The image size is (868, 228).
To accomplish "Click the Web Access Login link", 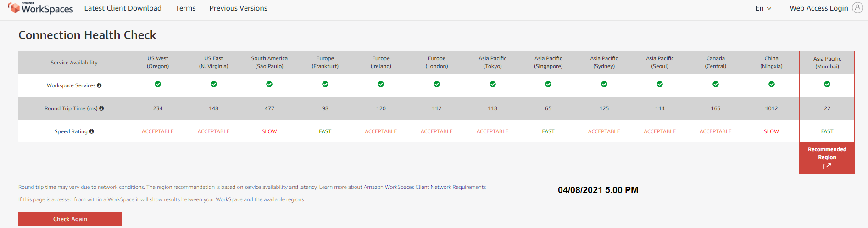I will 819,8.
